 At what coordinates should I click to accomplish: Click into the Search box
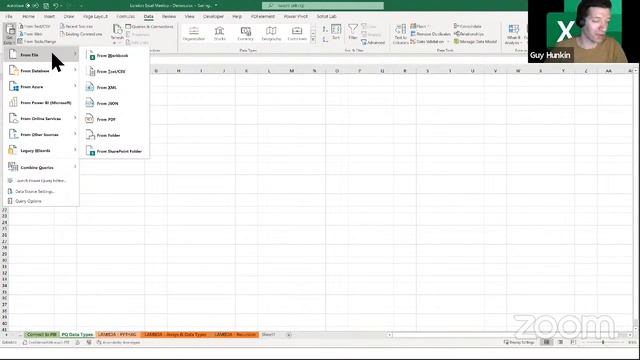coord(322,6)
